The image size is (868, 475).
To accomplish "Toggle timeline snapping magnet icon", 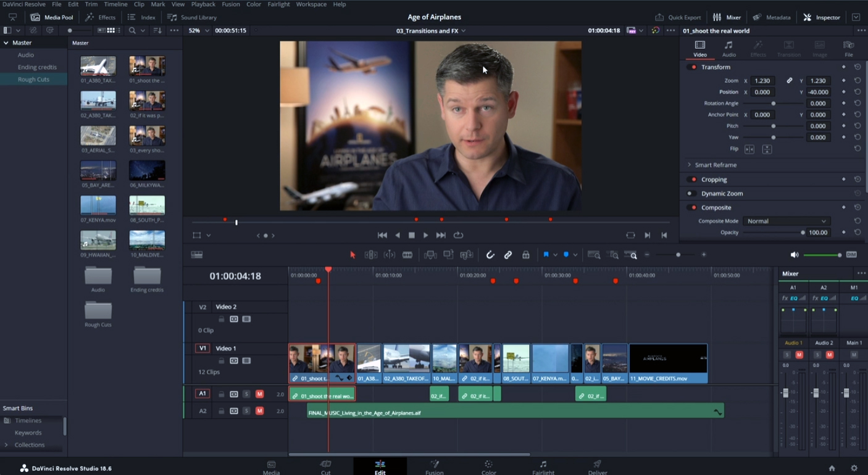I will tap(490, 255).
